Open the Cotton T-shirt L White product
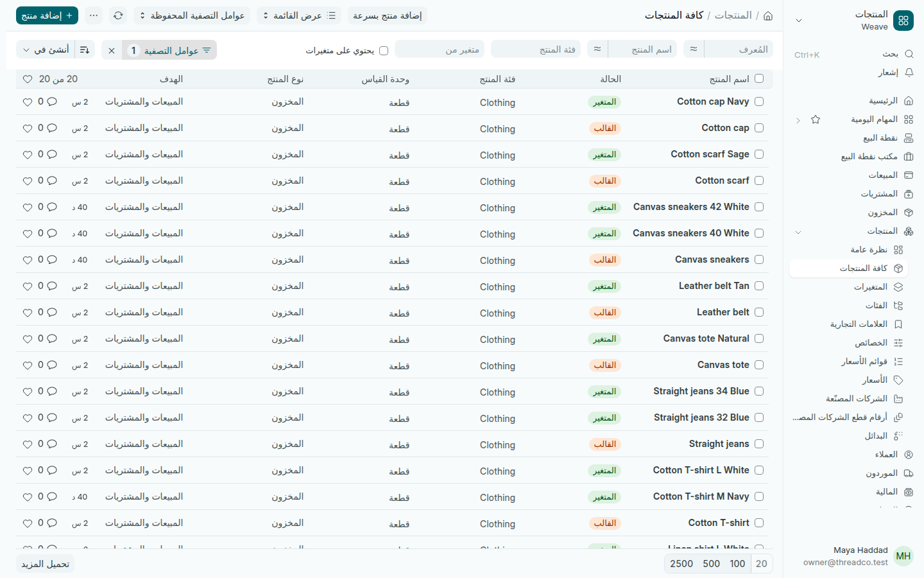The width and height of the screenshot is (924, 578). click(x=701, y=470)
